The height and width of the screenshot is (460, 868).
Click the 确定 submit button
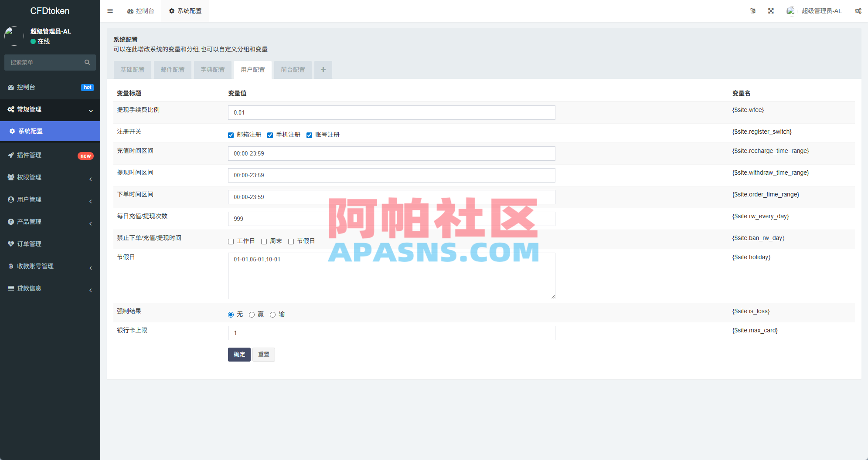coord(239,355)
